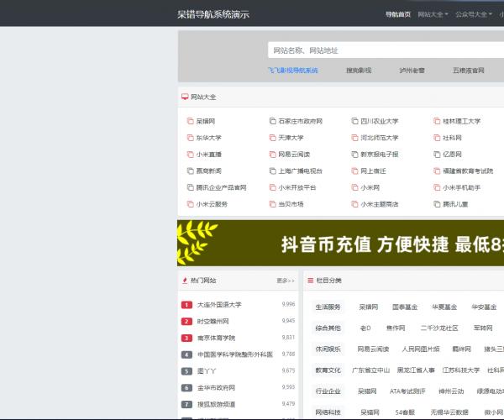Click the icon beside 当贝市场
Screen dimensions: 504x420
click(x=272, y=204)
